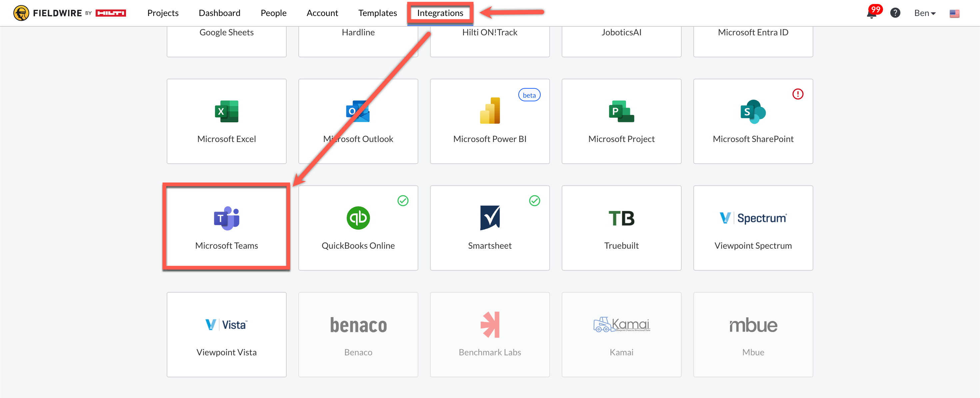The image size is (980, 398).
Task: Click the Smartsheet logo icon
Action: (x=490, y=218)
